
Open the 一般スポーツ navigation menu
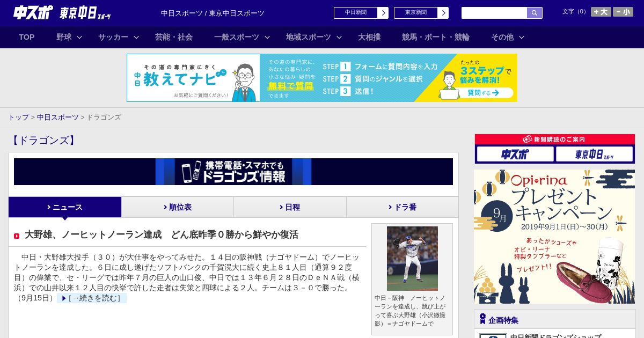click(237, 37)
